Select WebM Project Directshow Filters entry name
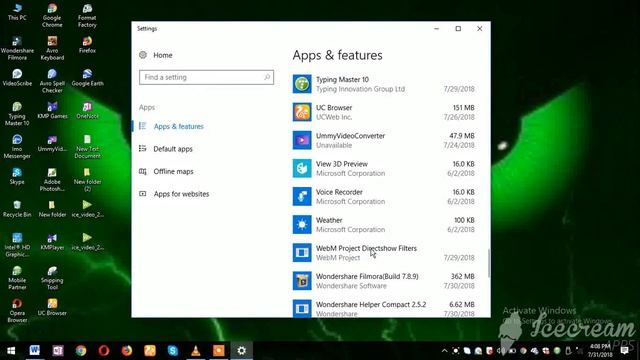Screen dimensions: 640x360 (x=366, y=249)
